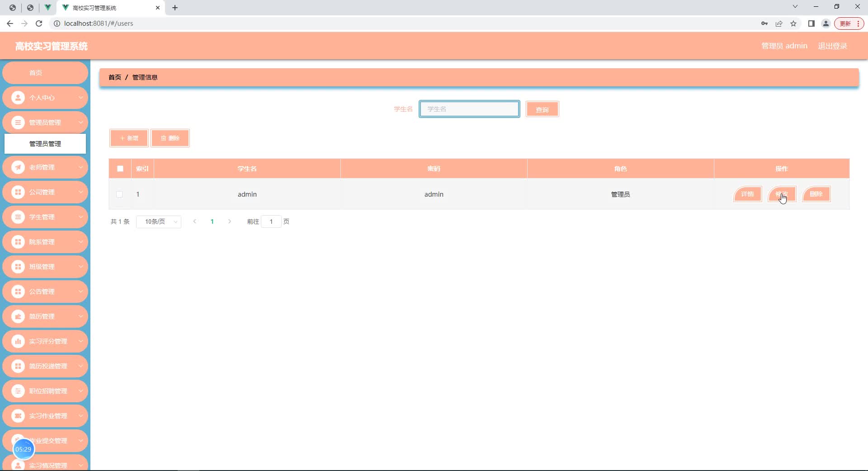Open the saved passwords key icon
This screenshot has height=471, width=868.
[764, 24]
